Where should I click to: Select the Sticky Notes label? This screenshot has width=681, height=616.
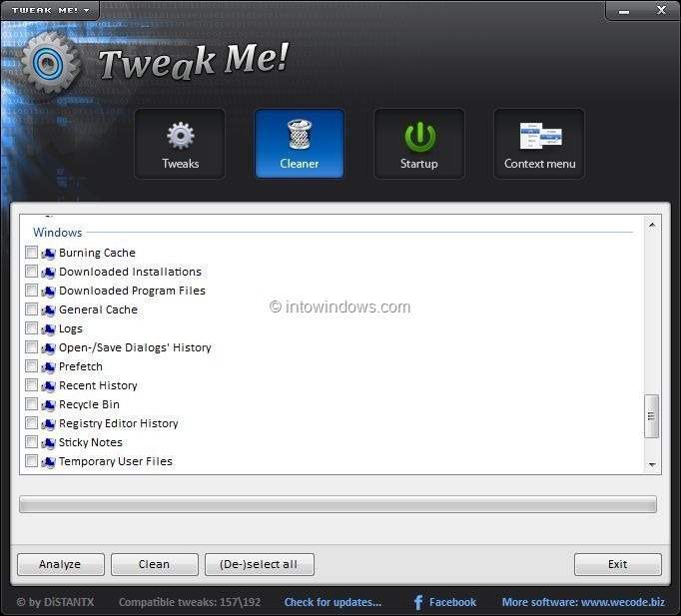(90, 442)
